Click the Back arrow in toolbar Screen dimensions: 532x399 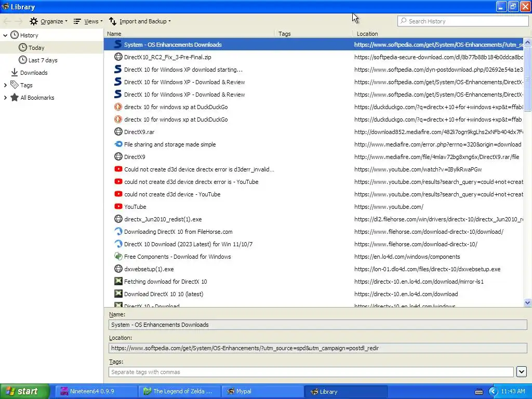click(x=7, y=21)
